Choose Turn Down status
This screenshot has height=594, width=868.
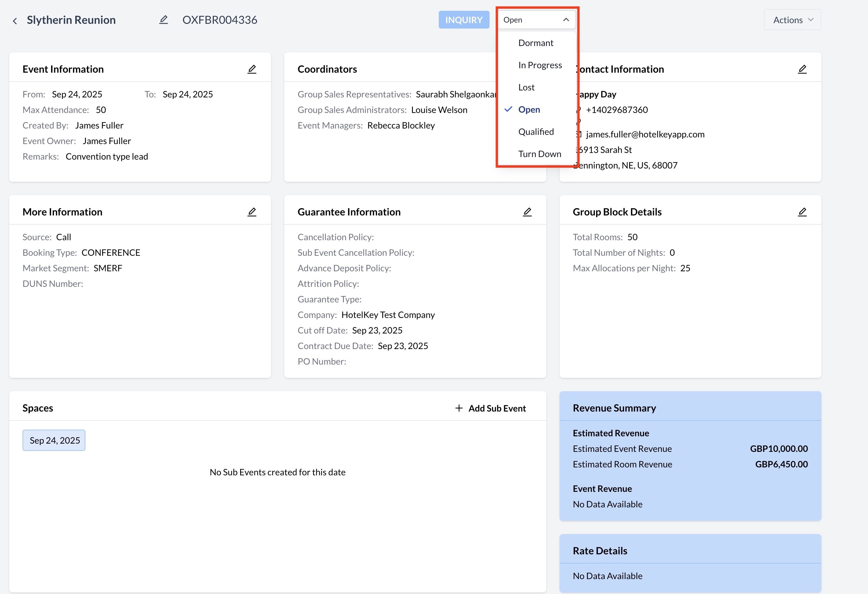tap(539, 154)
